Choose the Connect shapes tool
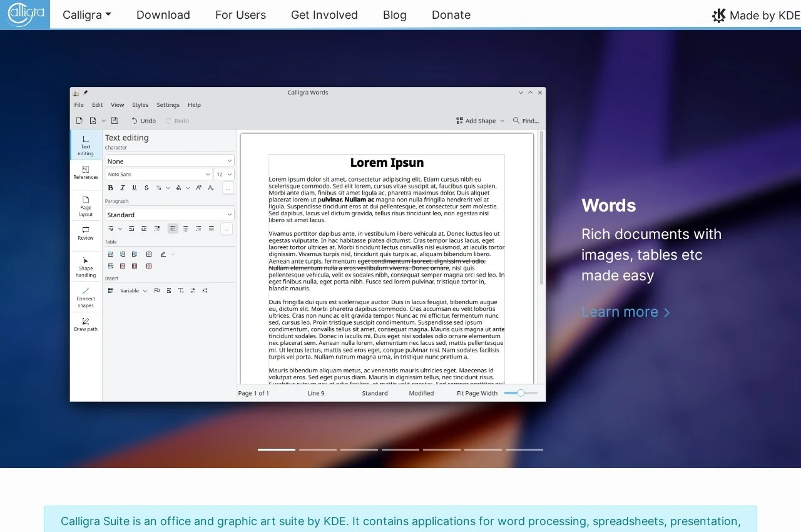The height and width of the screenshot is (532, 801). coord(86,298)
